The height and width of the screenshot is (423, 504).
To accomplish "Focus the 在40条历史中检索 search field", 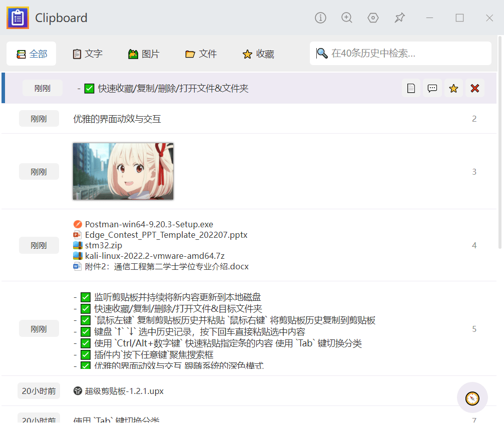I will (x=405, y=54).
